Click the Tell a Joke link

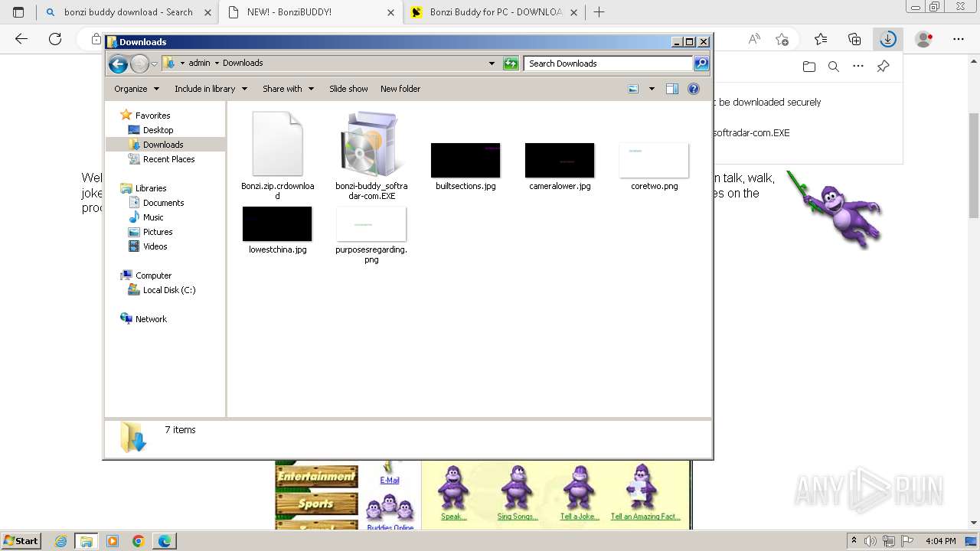580,517
